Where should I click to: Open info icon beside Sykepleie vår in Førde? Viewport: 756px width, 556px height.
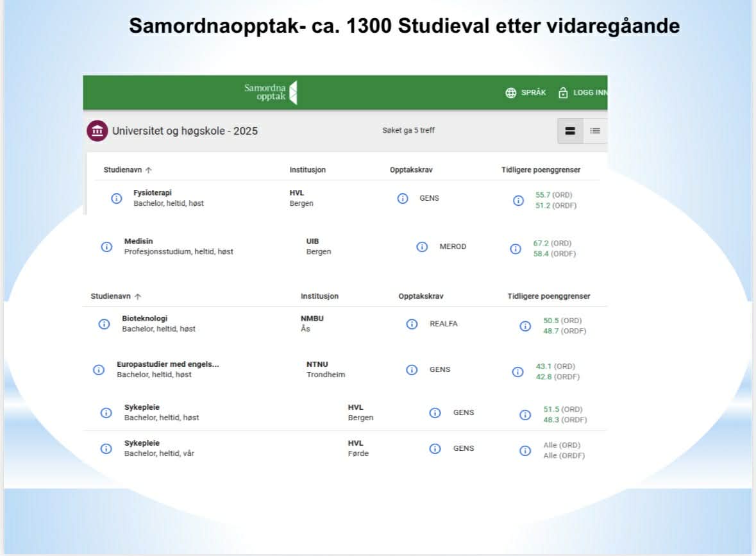[106, 448]
